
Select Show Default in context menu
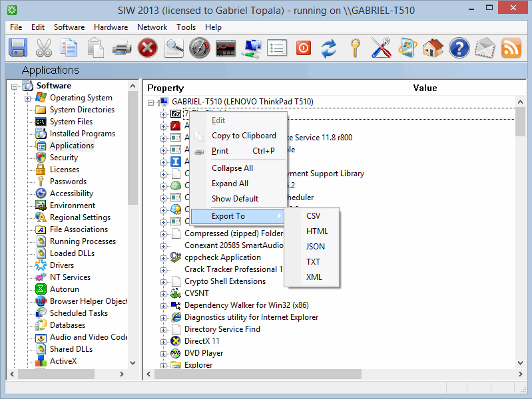[239, 199]
